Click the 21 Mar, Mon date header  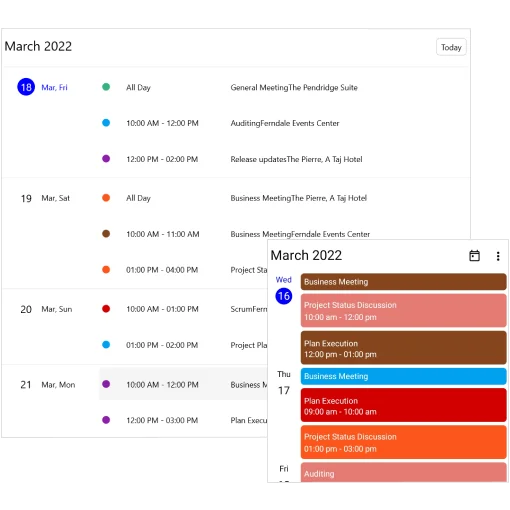pyautogui.click(x=48, y=385)
